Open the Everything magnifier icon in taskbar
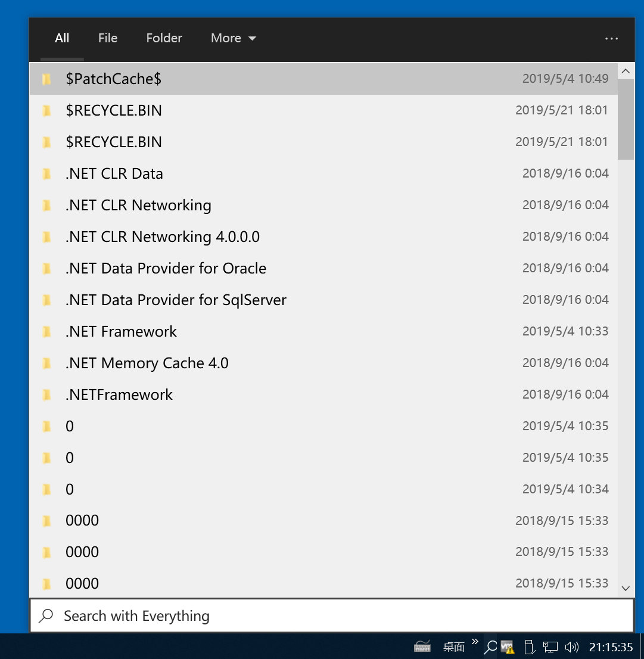 click(490, 647)
